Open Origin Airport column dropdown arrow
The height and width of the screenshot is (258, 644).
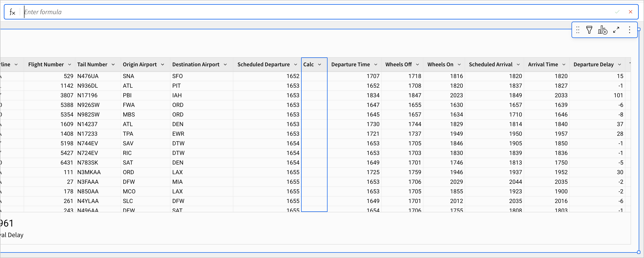(162, 65)
